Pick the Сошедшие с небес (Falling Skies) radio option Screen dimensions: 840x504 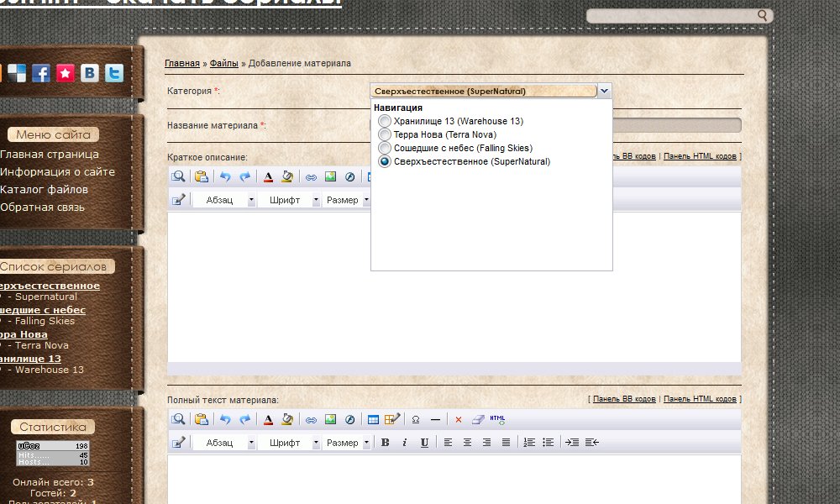pos(385,148)
